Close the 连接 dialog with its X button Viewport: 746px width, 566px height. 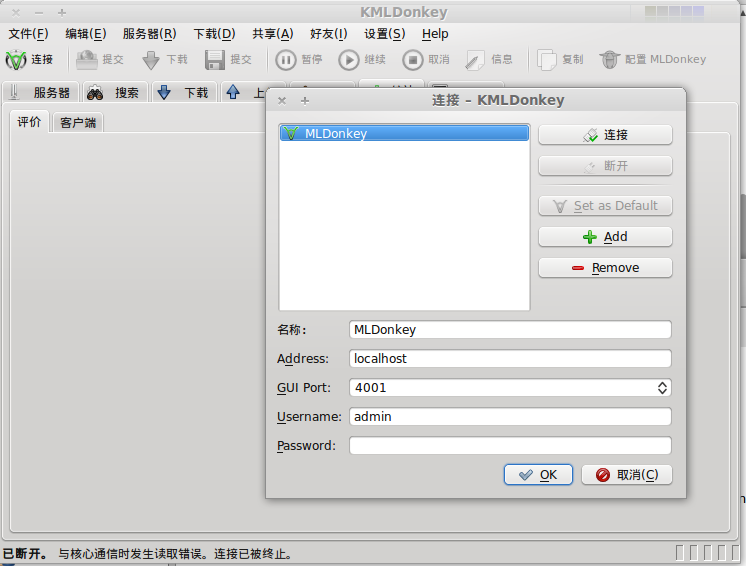[282, 101]
